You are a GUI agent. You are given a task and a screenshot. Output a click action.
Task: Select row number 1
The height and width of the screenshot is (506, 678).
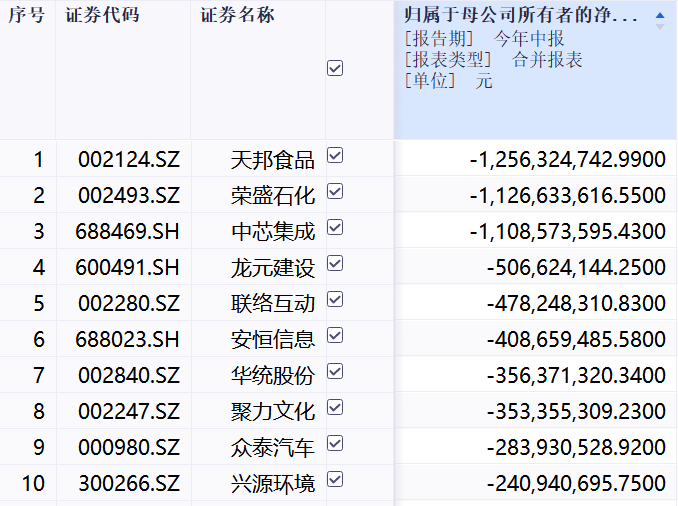point(39,160)
